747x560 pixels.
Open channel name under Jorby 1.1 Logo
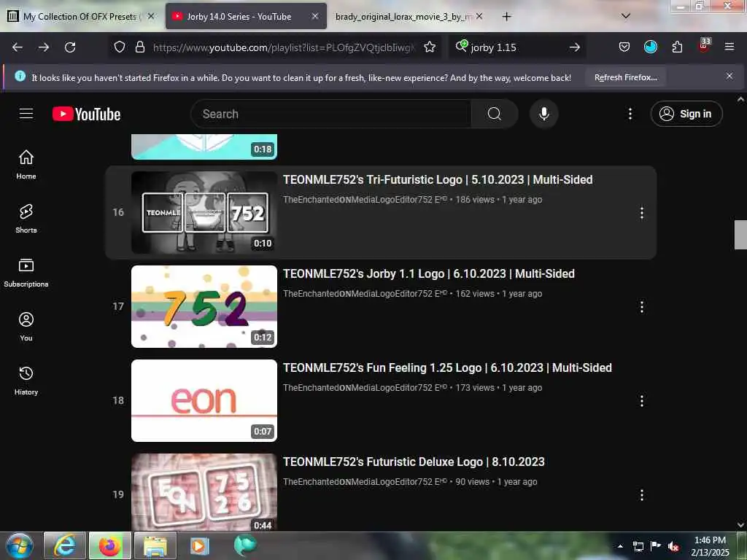coord(365,294)
